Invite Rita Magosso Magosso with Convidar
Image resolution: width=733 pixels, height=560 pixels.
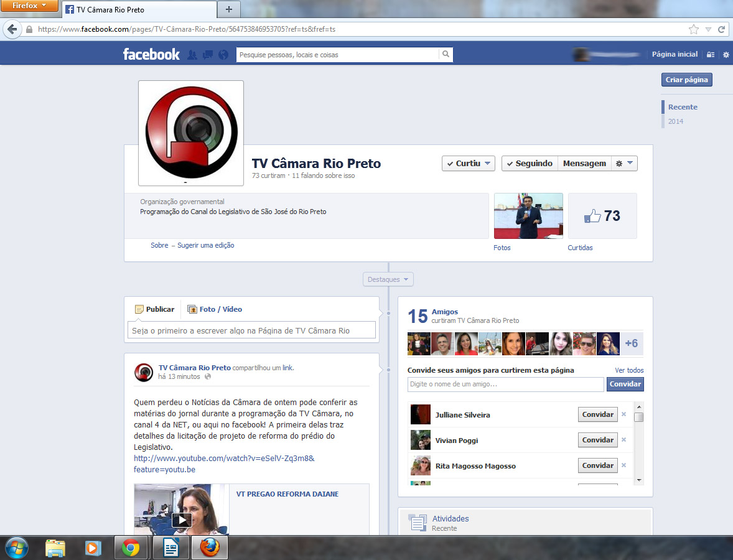597,465
